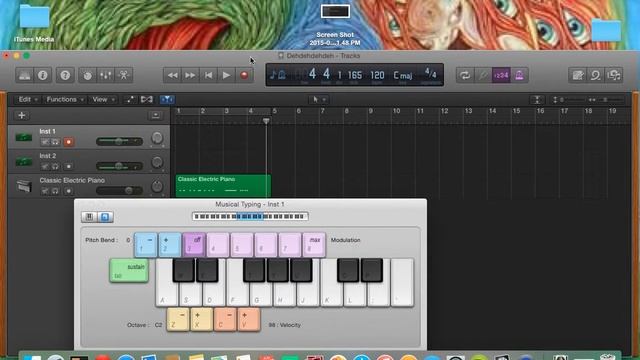This screenshot has height=360, width=640.
Task: Show Smart Controls knob button
Action: [x=87, y=75]
